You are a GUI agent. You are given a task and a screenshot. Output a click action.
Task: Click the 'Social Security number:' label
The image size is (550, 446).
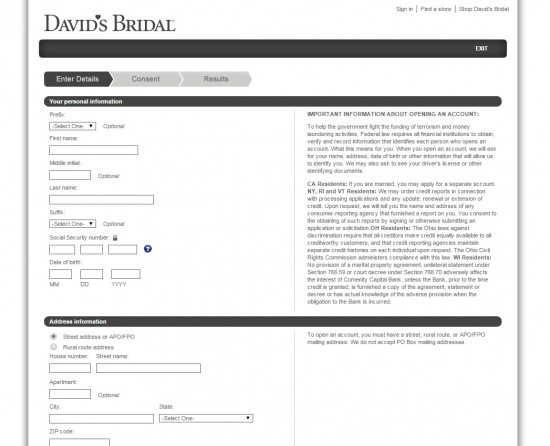click(79, 238)
